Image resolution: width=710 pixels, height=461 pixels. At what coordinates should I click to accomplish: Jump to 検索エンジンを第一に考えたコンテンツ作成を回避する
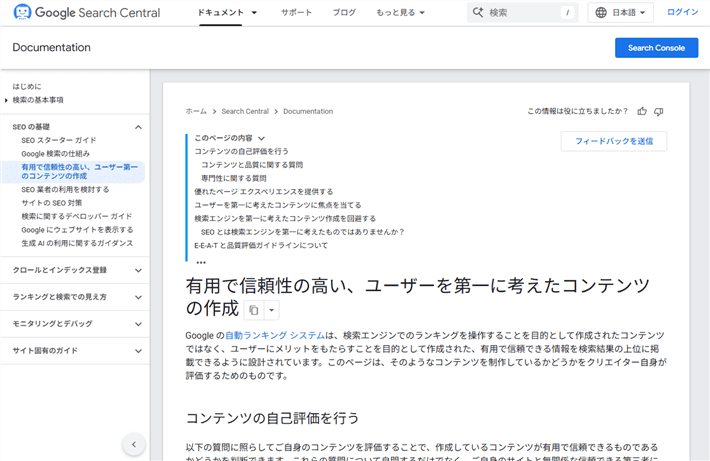[x=285, y=219]
